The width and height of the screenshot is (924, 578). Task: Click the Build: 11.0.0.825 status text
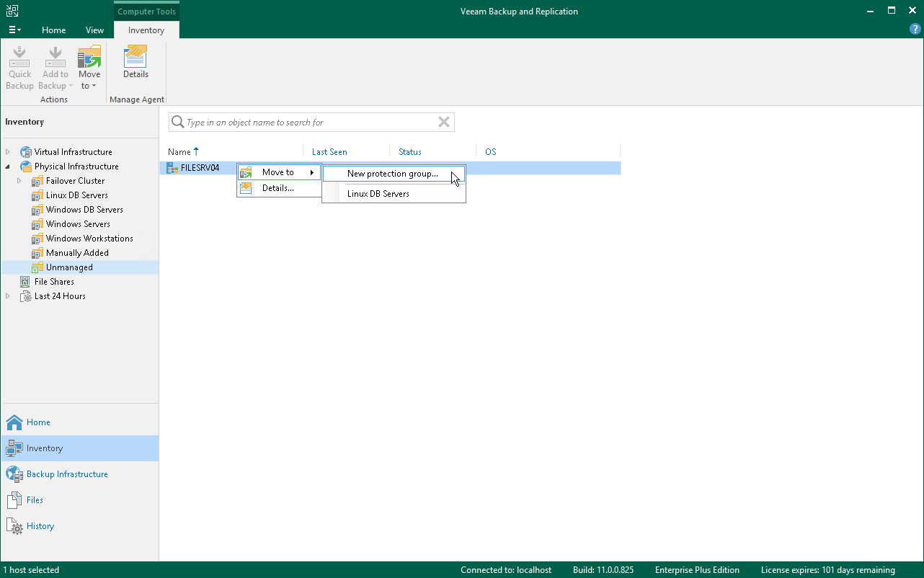tap(603, 570)
